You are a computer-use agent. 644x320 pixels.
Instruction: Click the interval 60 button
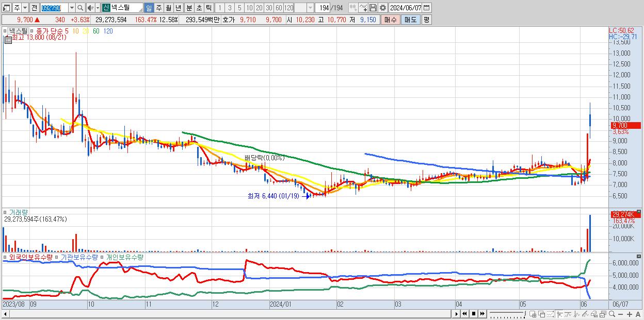click(279, 8)
